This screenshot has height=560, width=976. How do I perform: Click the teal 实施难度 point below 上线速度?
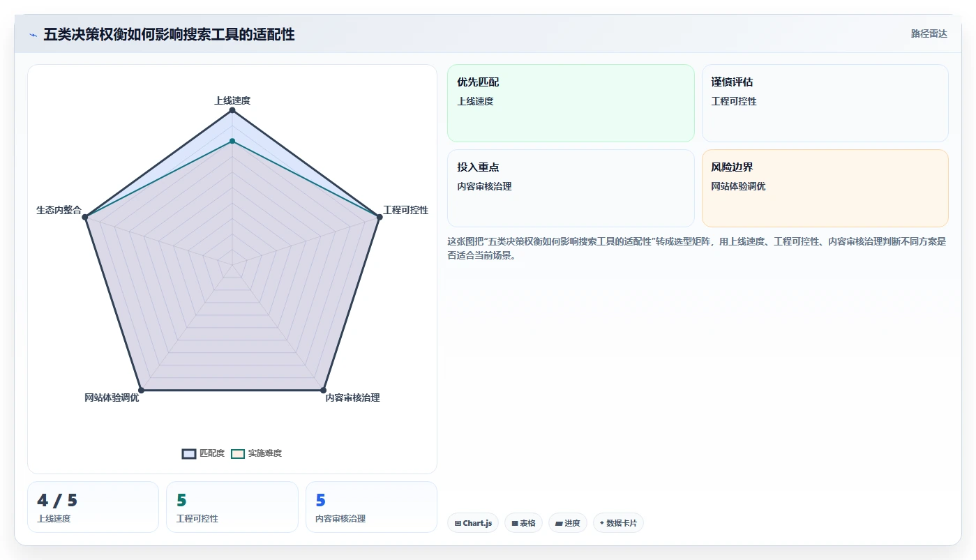[232, 142]
